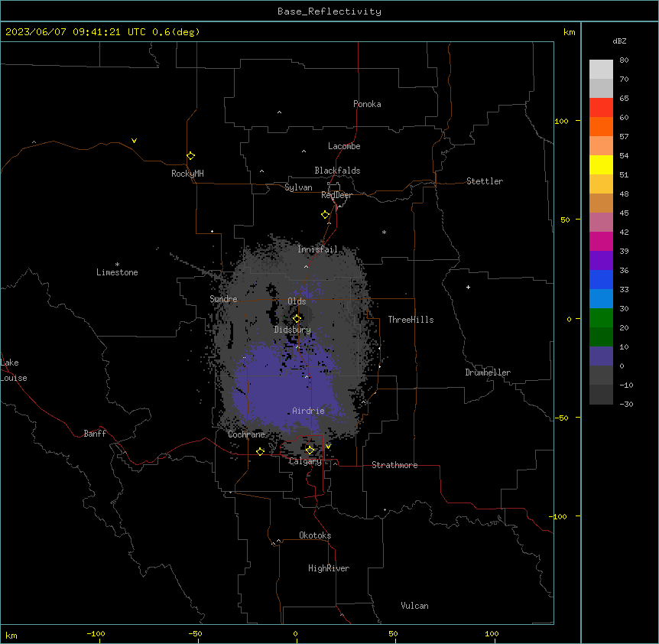Viewport: 659px width, 644px height.
Task: Pick the pink 42–45 dBZ legend swatch
Action: tap(601, 222)
